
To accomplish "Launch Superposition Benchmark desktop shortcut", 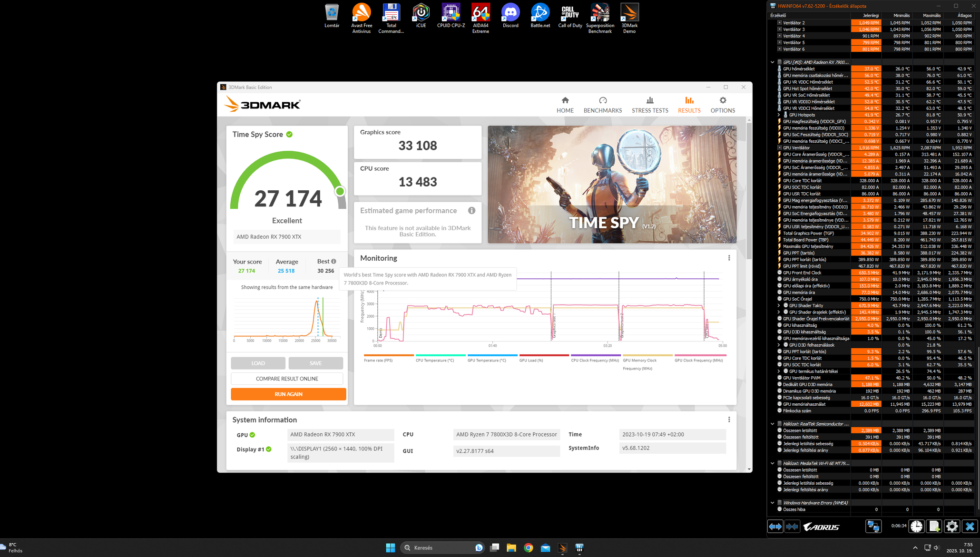I will (600, 18).
